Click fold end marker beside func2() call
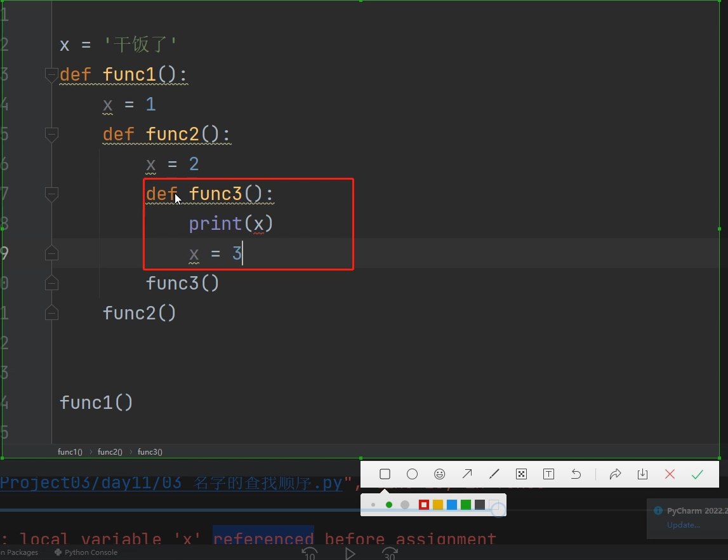 51,313
